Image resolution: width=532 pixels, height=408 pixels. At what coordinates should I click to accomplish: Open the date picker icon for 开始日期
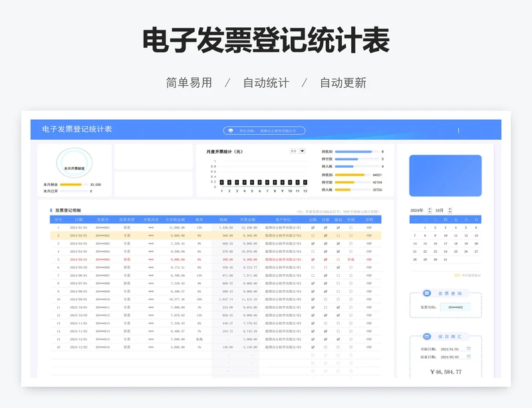pyautogui.click(x=469, y=349)
